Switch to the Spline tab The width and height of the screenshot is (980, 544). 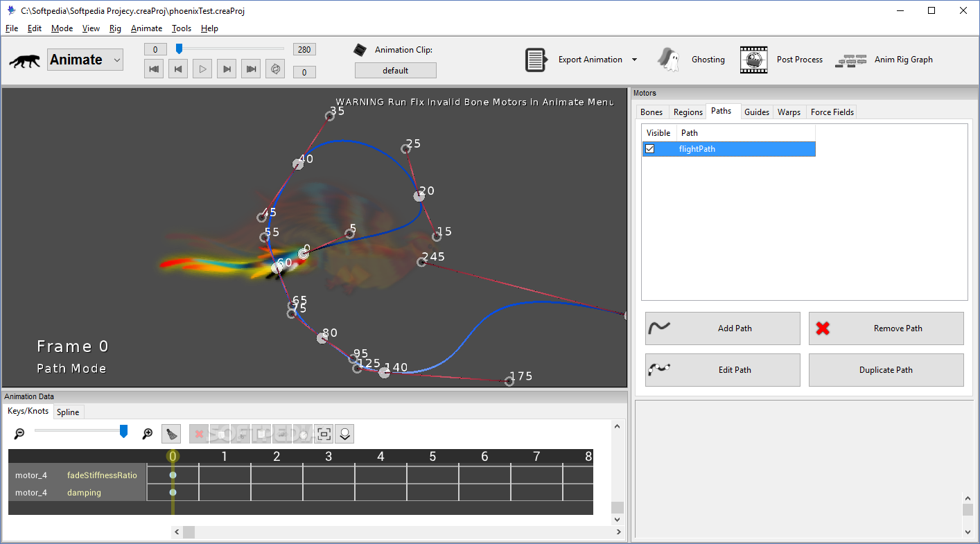[x=68, y=412]
